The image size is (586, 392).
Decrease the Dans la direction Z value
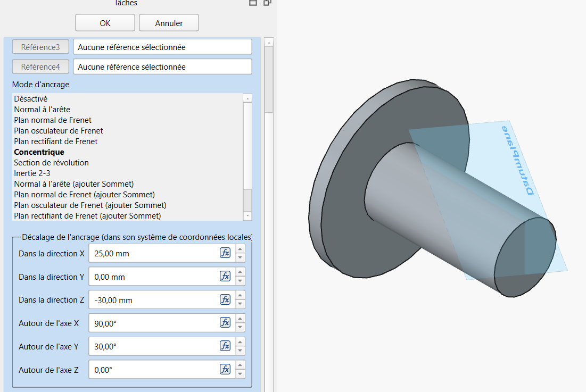(x=240, y=304)
